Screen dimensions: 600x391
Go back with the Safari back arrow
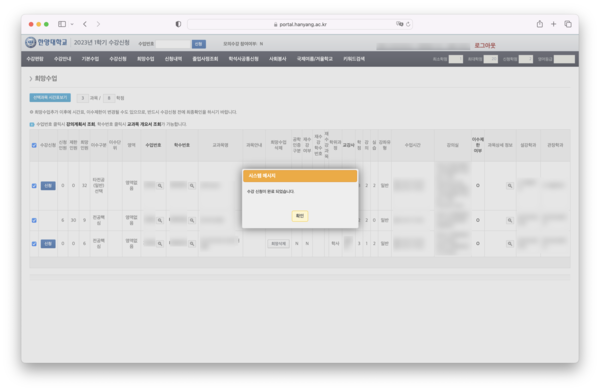(85, 24)
